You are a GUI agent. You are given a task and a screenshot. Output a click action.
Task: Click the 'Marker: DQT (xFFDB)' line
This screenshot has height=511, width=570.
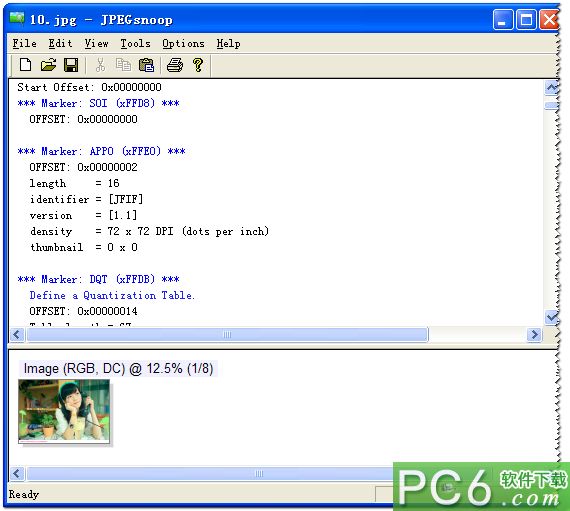pyautogui.click(x=99, y=279)
